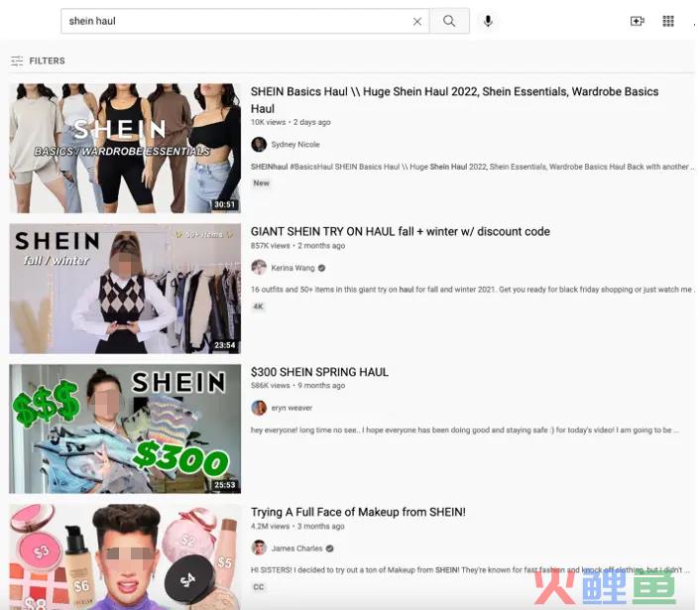Image resolution: width=700 pixels, height=610 pixels.
Task: Open title '$300 SHEIN SPRING HAUL'
Action: point(319,372)
